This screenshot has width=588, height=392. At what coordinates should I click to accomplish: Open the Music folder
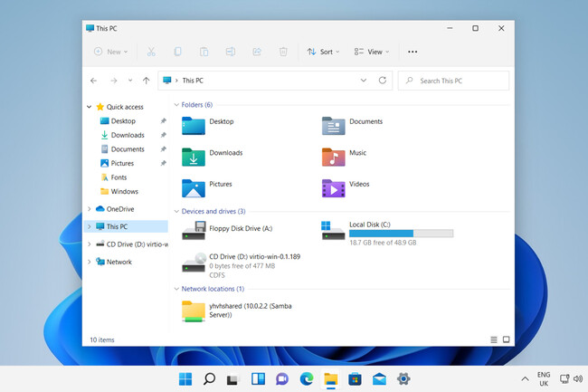pyautogui.click(x=334, y=157)
